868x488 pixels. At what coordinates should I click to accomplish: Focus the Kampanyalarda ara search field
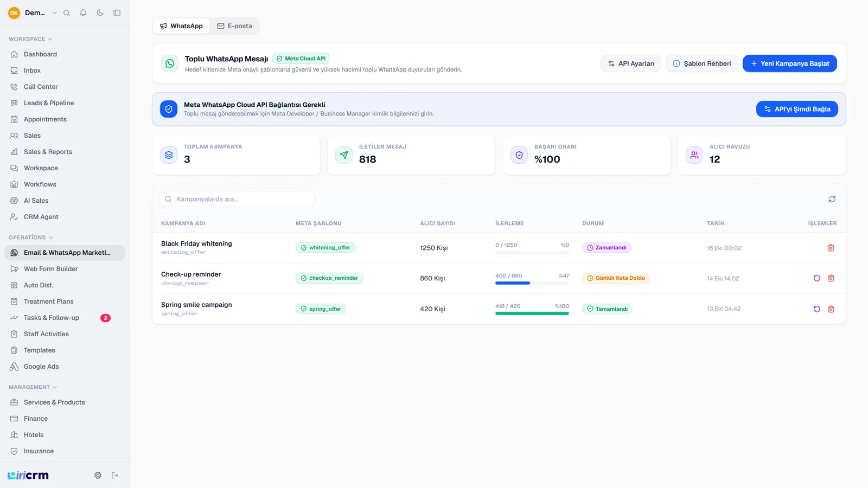[x=237, y=199]
